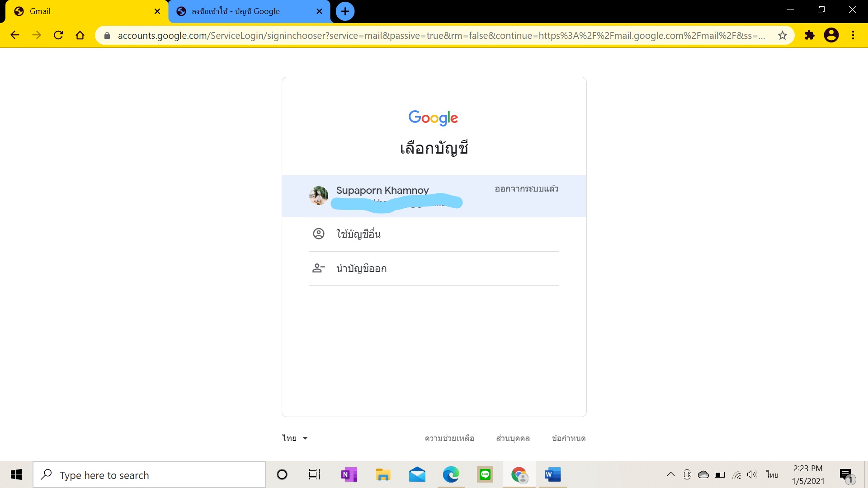Choose the Supaporn Khamnoy account
The width and height of the screenshot is (868, 488).
[x=434, y=196]
